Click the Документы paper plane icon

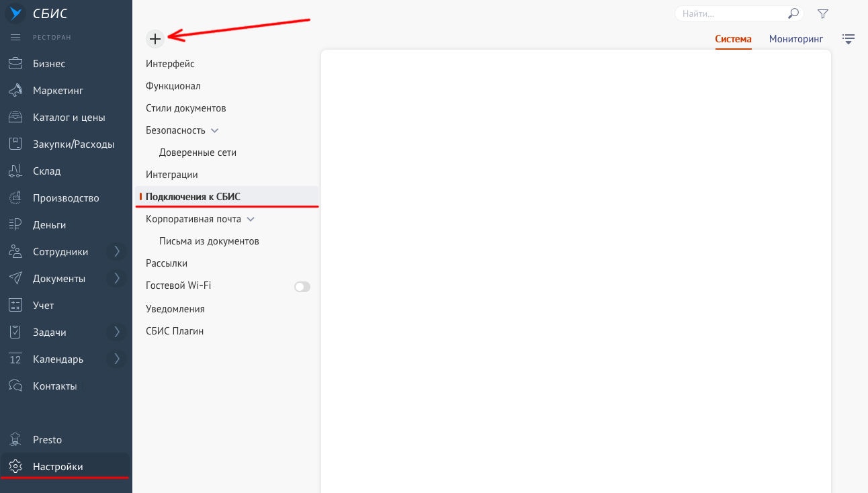[x=15, y=279]
